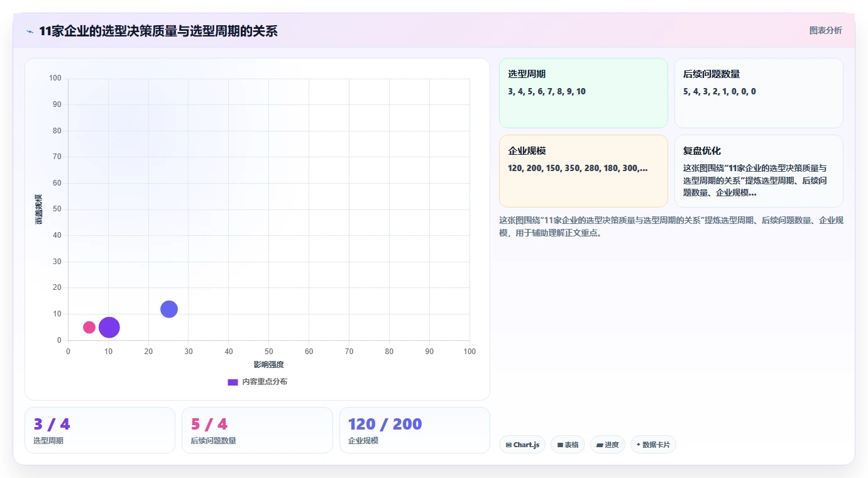Select the Chart.js tag
868x478 pixels.
pos(522,445)
